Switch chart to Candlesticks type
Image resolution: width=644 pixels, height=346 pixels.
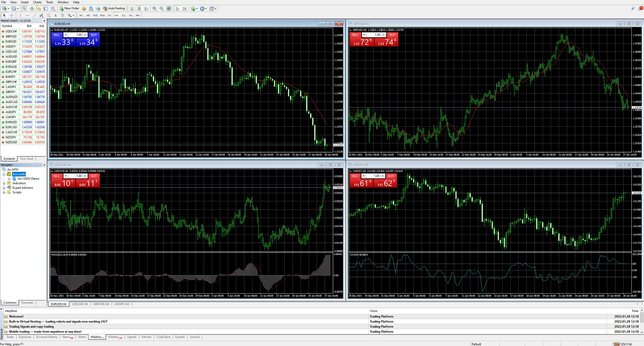pyautogui.click(x=139, y=8)
